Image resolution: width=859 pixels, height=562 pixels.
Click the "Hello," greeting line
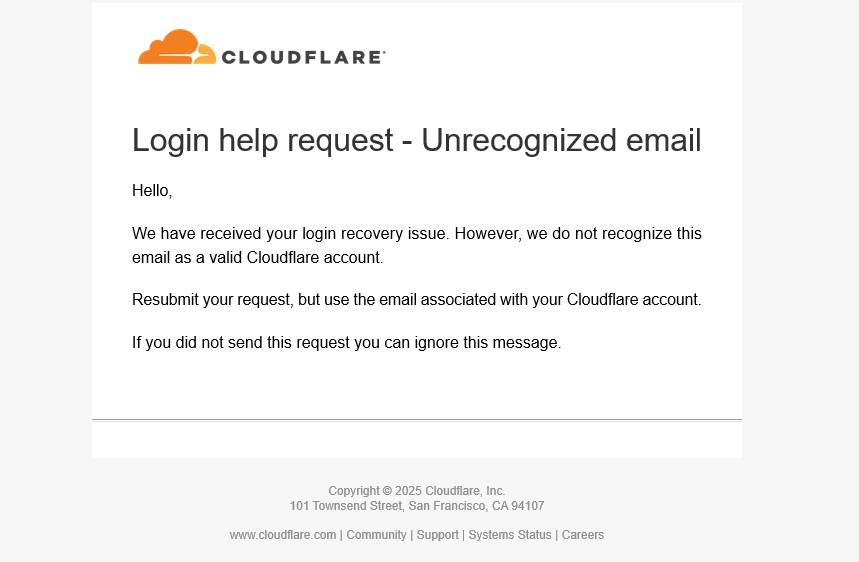152,191
